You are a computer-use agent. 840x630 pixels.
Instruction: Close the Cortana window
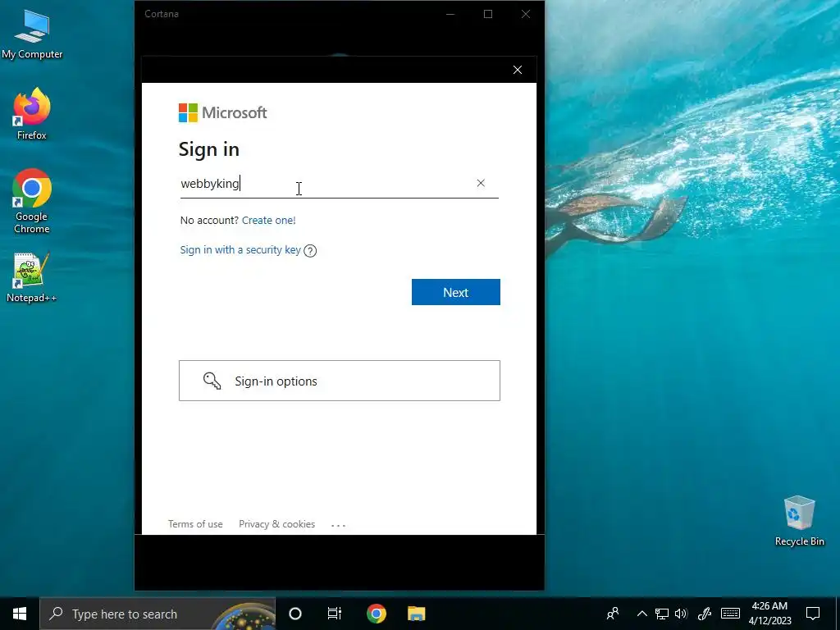[x=526, y=14]
